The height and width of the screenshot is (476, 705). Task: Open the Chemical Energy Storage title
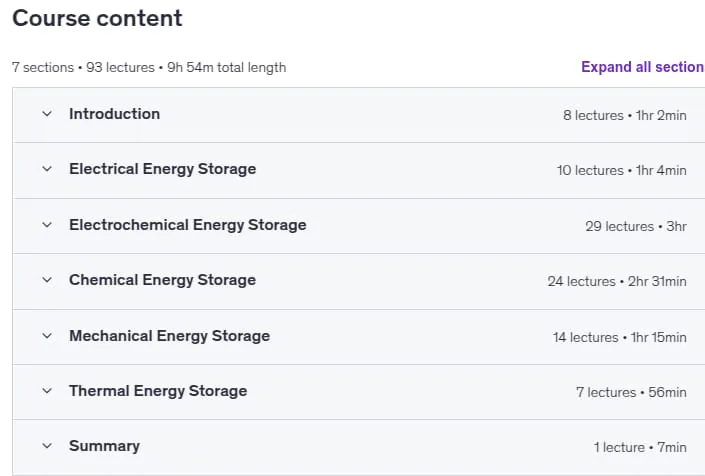point(163,280)
